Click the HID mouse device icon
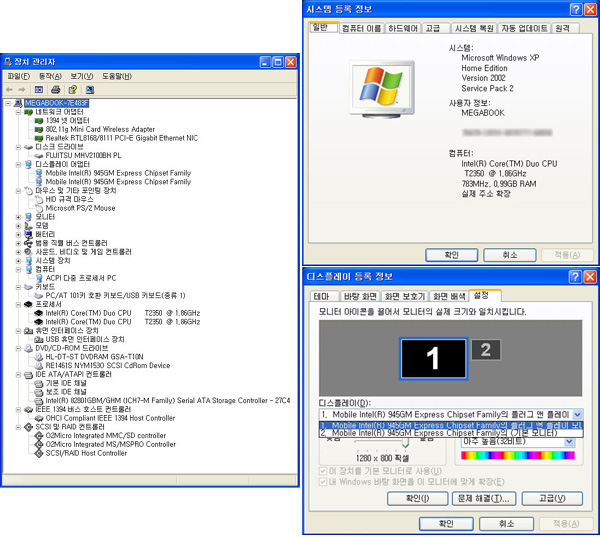 point(39,199)
